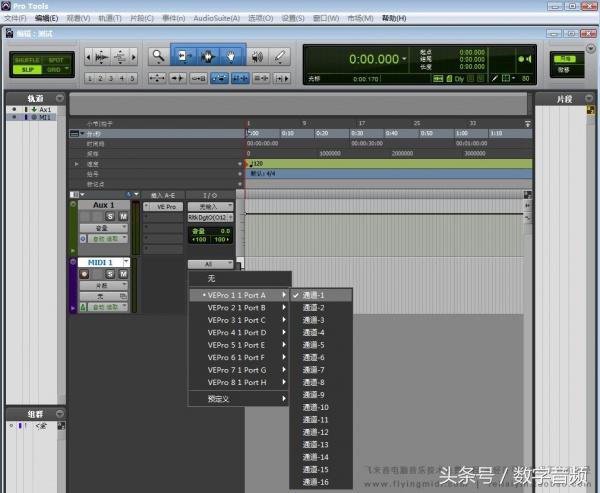The width and height of the screenshot is (600, 493).
Task: Solo the MIDI 1 track
Action: (x=110, y=274)
